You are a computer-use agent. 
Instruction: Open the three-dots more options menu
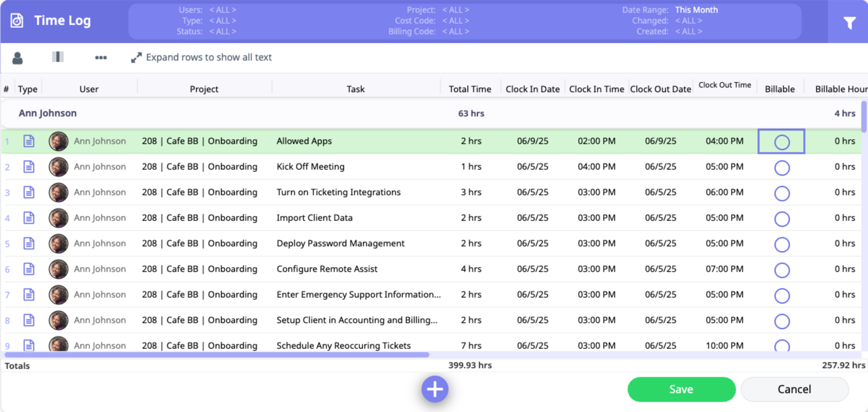101,58
